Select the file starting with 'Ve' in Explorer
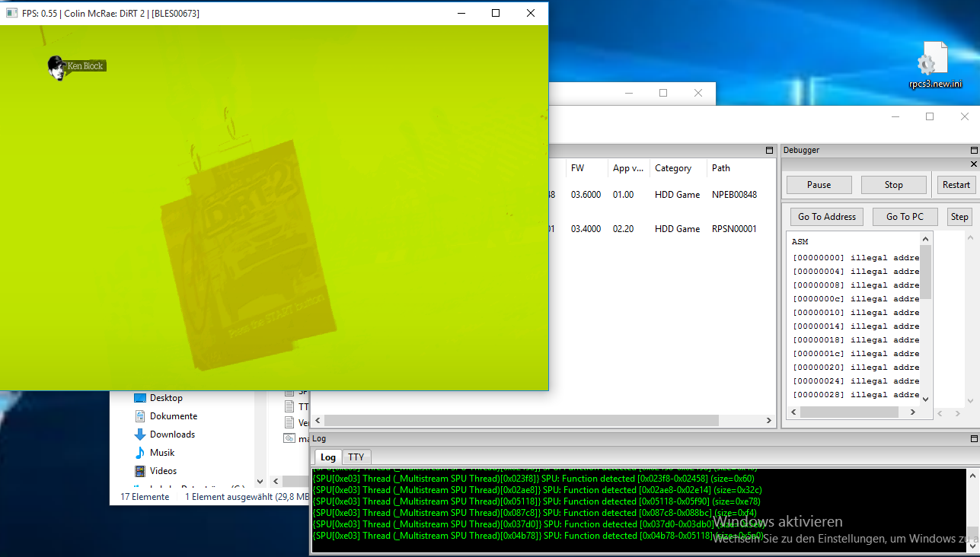980x557 pixels. (x=297, y=422)
